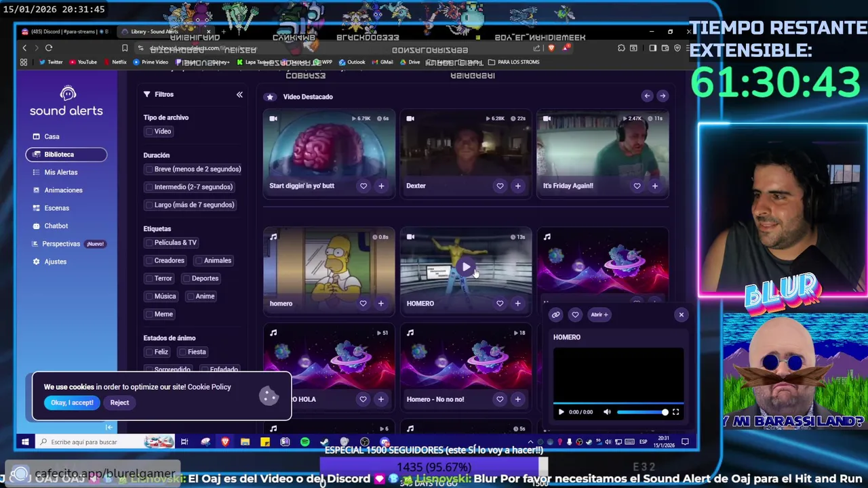Toggle the Feliz mood checkbox

tap(149, 352)
